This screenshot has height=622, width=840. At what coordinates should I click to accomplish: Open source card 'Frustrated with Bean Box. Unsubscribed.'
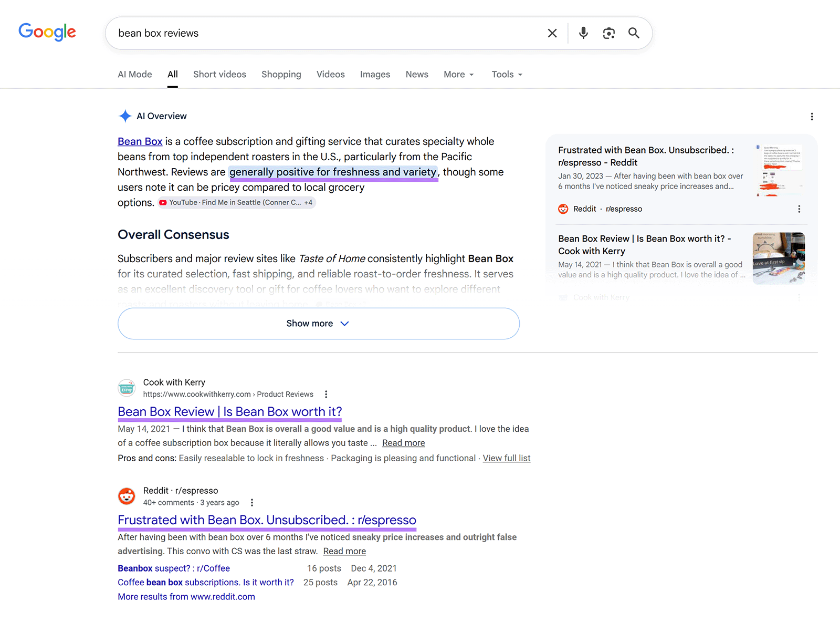[646, 157]
